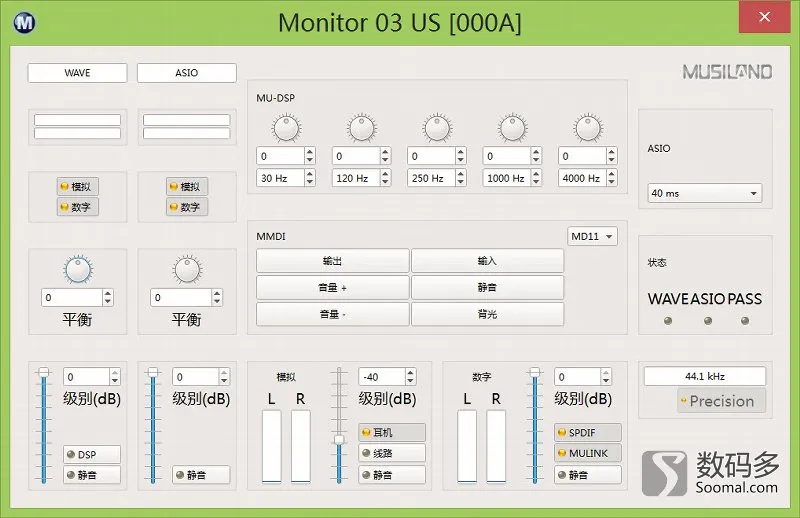Step the gain spinner above 4000 Hz
The height and width of the screenshot is (518, 800).
(x=612, y=156)
